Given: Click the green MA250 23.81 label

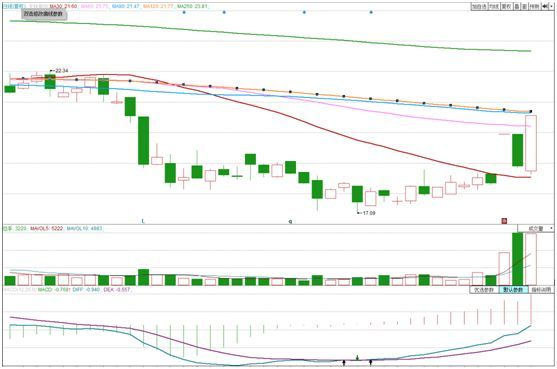Looking at the screenshot, I should tap(192, 6).
